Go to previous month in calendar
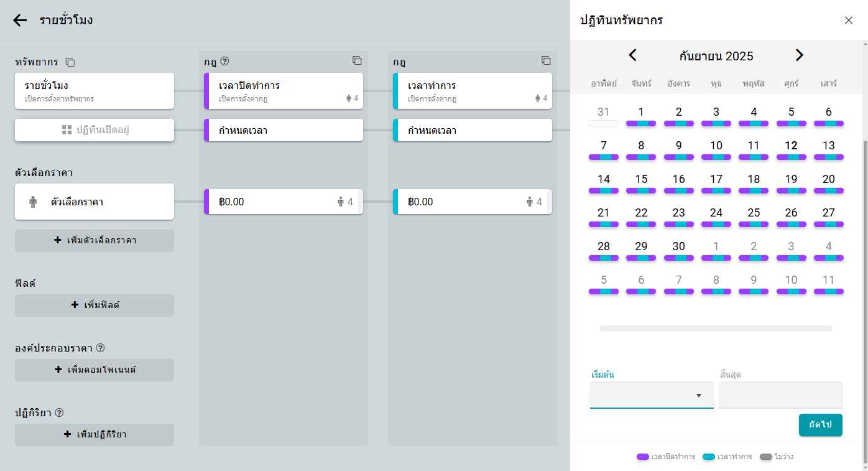Image resolution: width=868 pixels, height=471 pixels. (x=632, y=55)
